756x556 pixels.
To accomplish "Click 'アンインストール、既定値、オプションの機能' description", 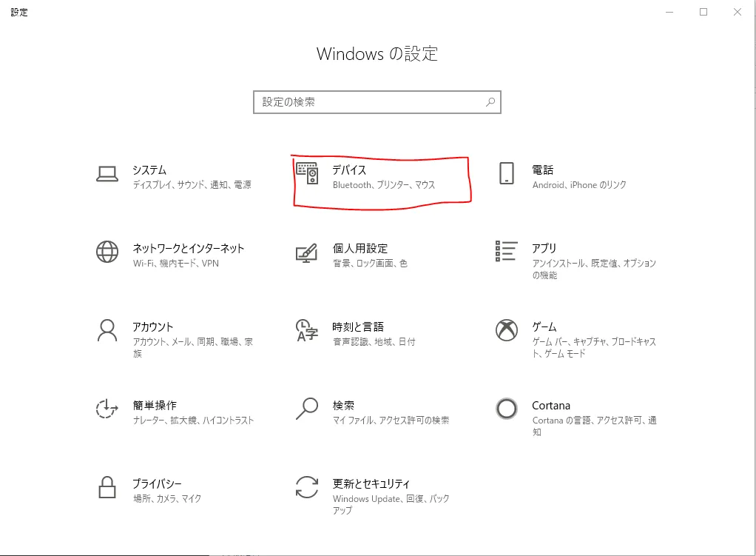I will tap(594, 269).
